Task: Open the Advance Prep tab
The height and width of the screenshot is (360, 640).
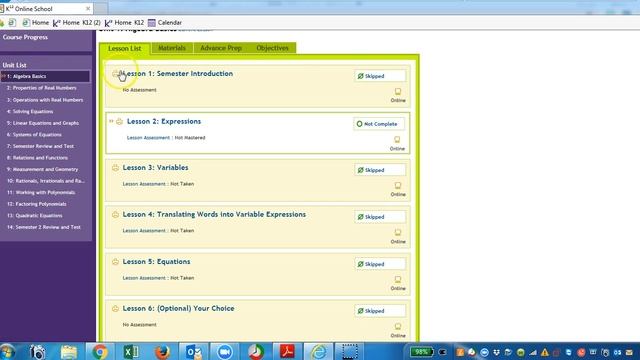Action: (x=221, y=48)
